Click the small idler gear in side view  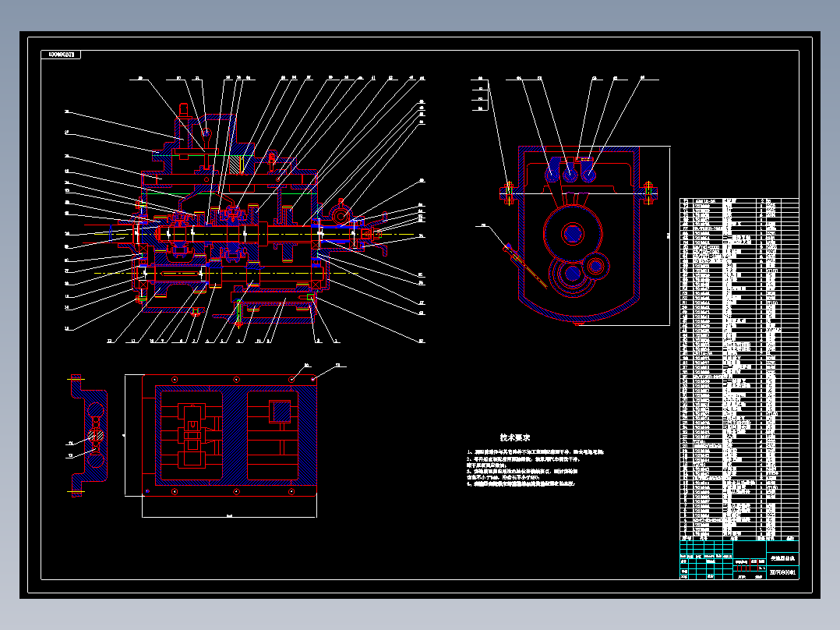pyautogui.click(x=595, y=266)
